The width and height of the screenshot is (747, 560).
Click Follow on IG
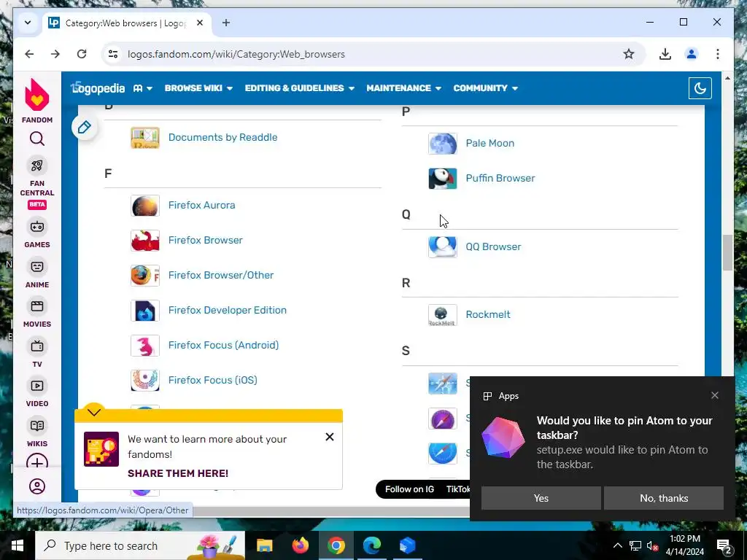409,489
